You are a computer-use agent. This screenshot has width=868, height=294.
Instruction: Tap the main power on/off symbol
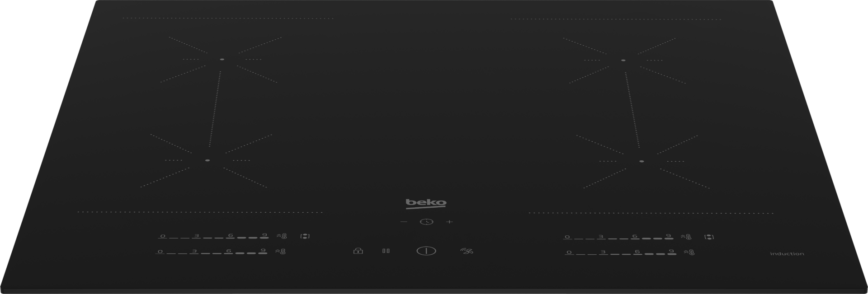[426, 251]
